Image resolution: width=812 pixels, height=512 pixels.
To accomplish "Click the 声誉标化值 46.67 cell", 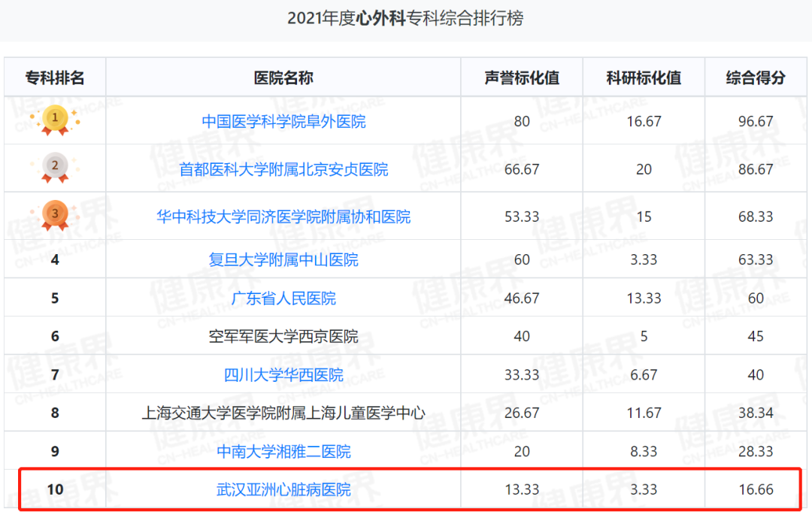I will (x=522, y=298).
